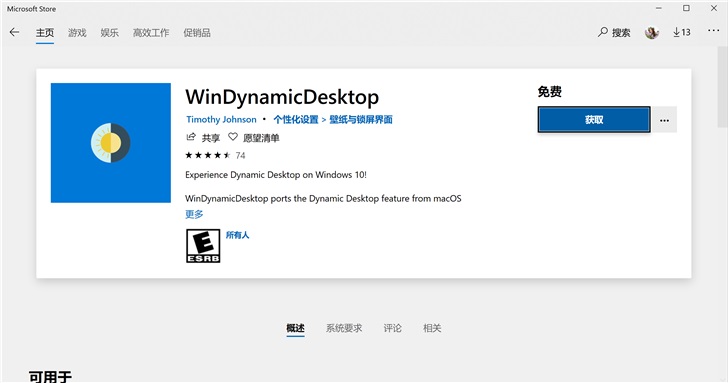This screenshot has height=383, width=728.
Task: Click the ESRB rating badge
Action: pyautogui.click(x=203, y=246)
